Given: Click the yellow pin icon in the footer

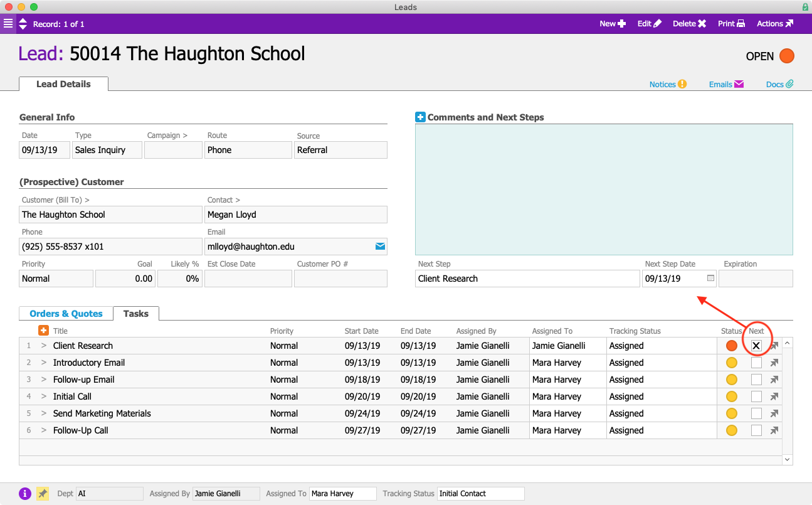Looking at the screenshot, I should [43, 494].
